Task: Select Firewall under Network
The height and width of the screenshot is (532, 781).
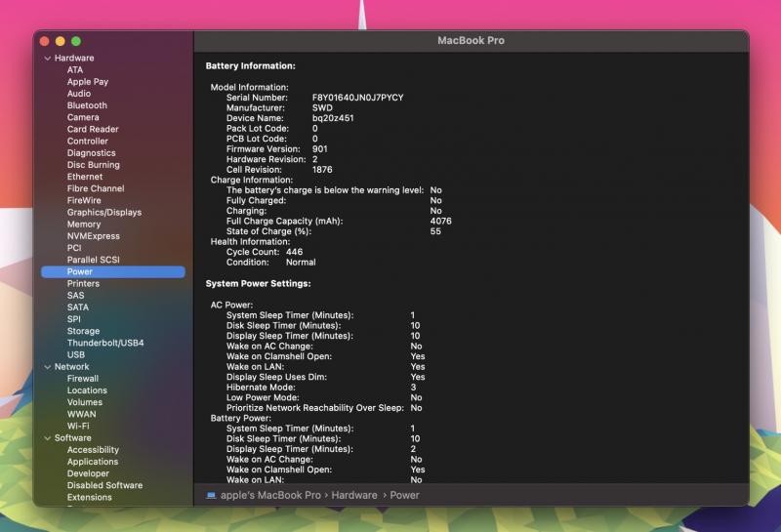Action: click(83, 379)
